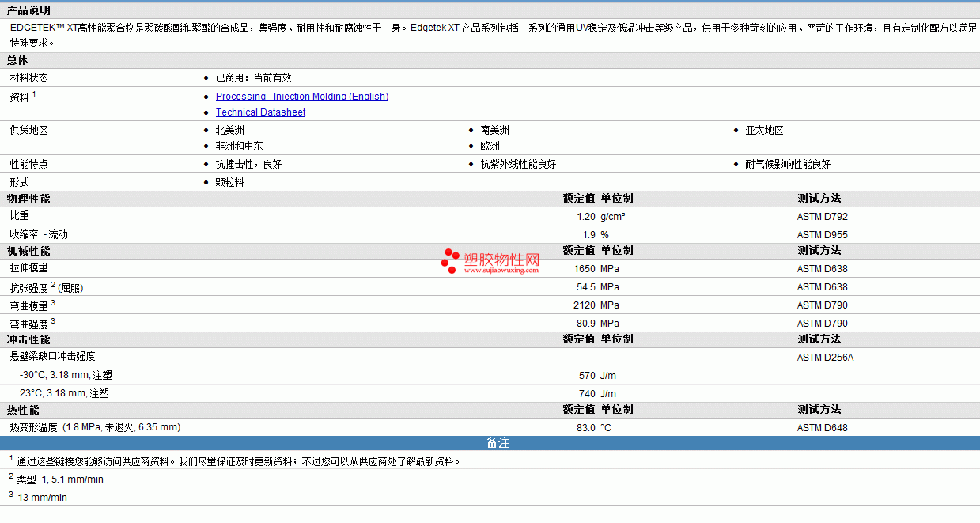The width and height of the screenshot is (980, 523).
Task: Click the 形式 row label
Action: [19, 182]
